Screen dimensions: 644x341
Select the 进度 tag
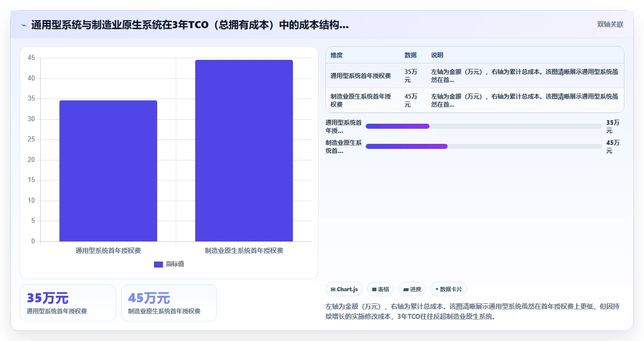point(412,289)
